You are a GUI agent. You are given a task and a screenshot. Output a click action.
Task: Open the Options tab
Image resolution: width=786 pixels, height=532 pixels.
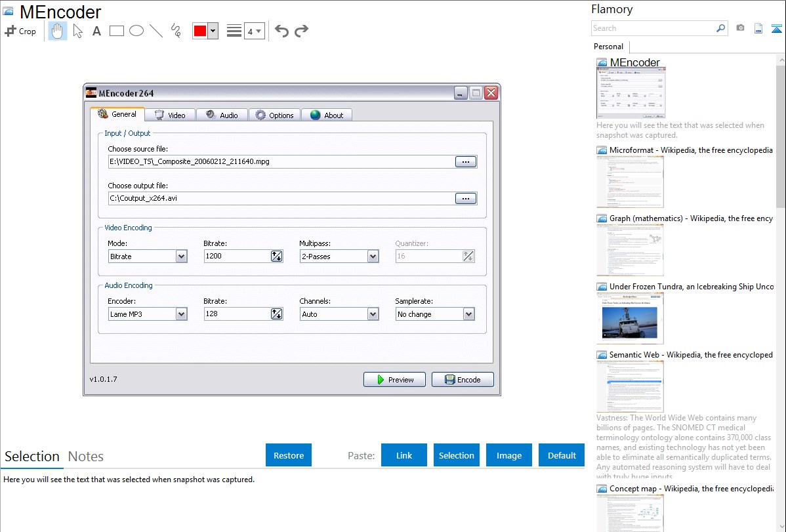[x=275, y=115]
